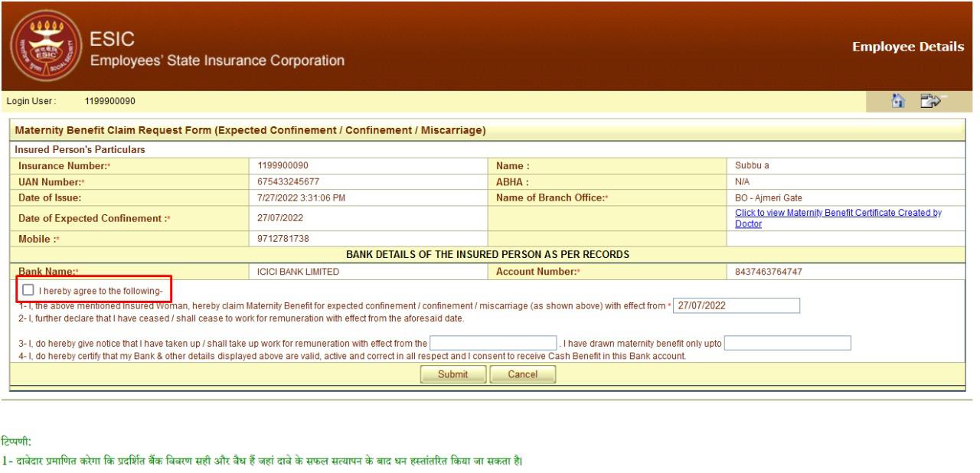Click the Employee Details header title
The height and width of the screenshot is (473, 980).
(x=908, y=46)
